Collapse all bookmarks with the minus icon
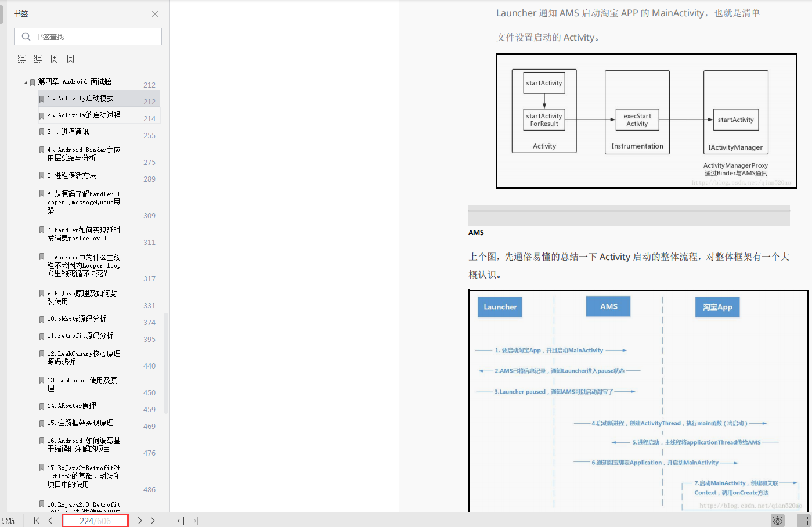This screenshot has width=812, height=527. coord(38,59)
